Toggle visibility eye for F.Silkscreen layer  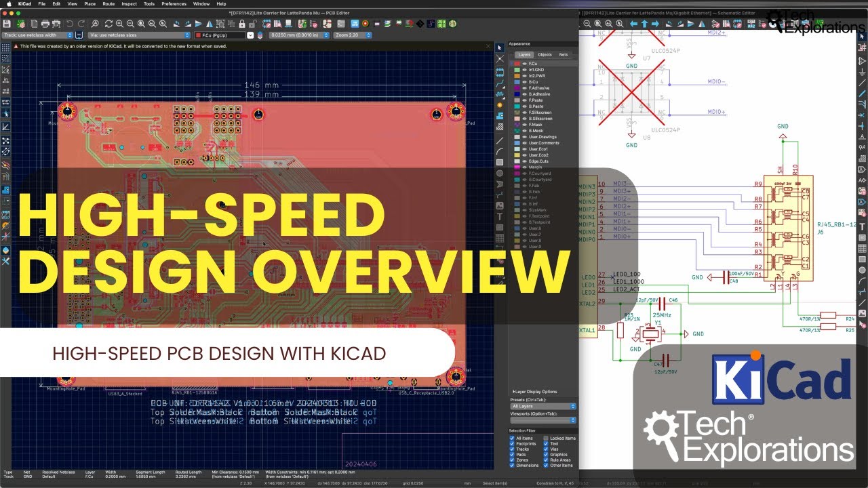[x=524, y=112]
